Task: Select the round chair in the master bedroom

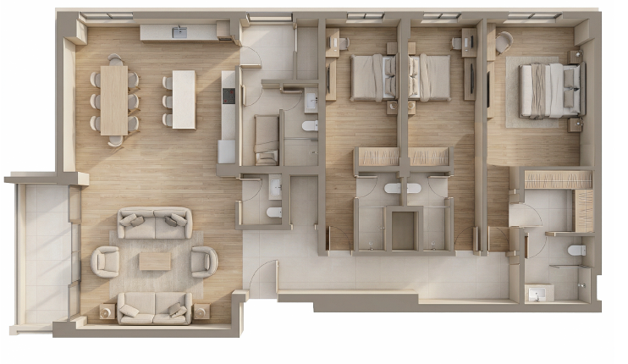Action: coord(504,41)
